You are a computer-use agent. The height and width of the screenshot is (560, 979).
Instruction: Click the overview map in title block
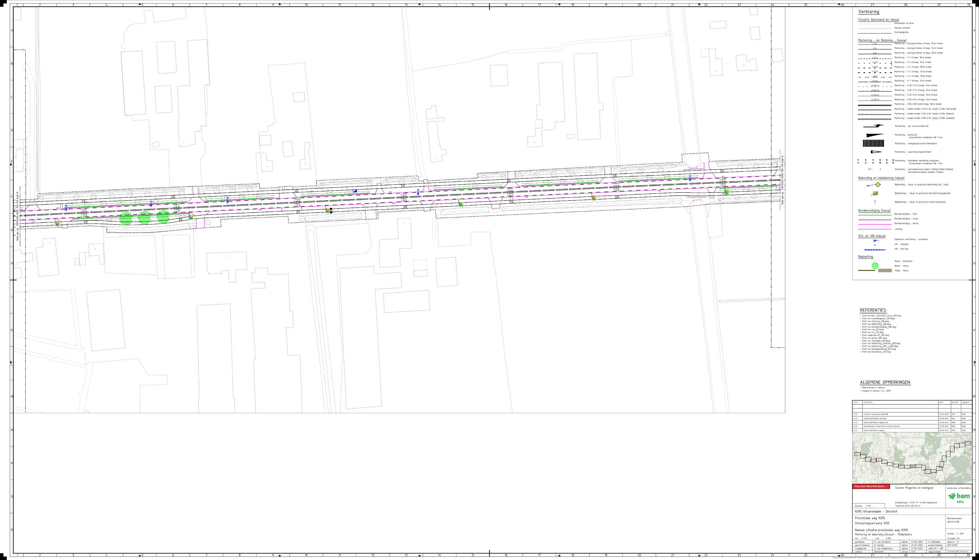click(x=912, y=458)
